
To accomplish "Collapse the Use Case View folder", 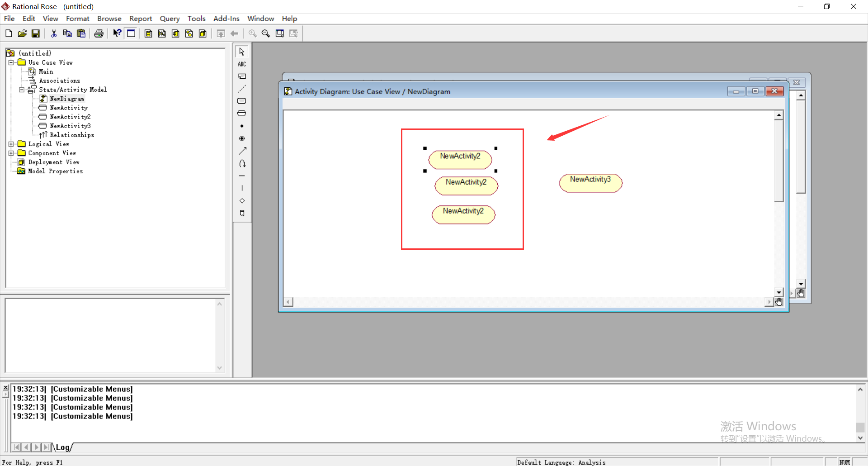I will pyautogui.click(x=11, y=62).
